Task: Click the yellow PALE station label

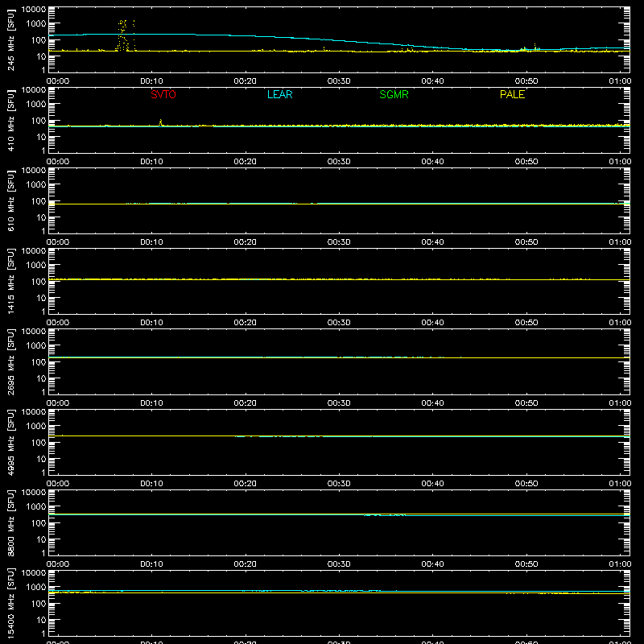Action: pos(512,94)
